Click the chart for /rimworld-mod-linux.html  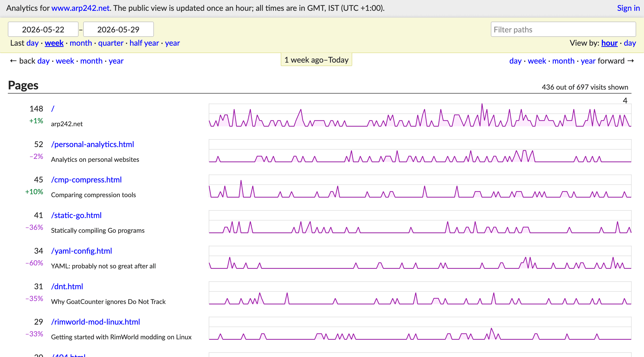click(420, 328)
